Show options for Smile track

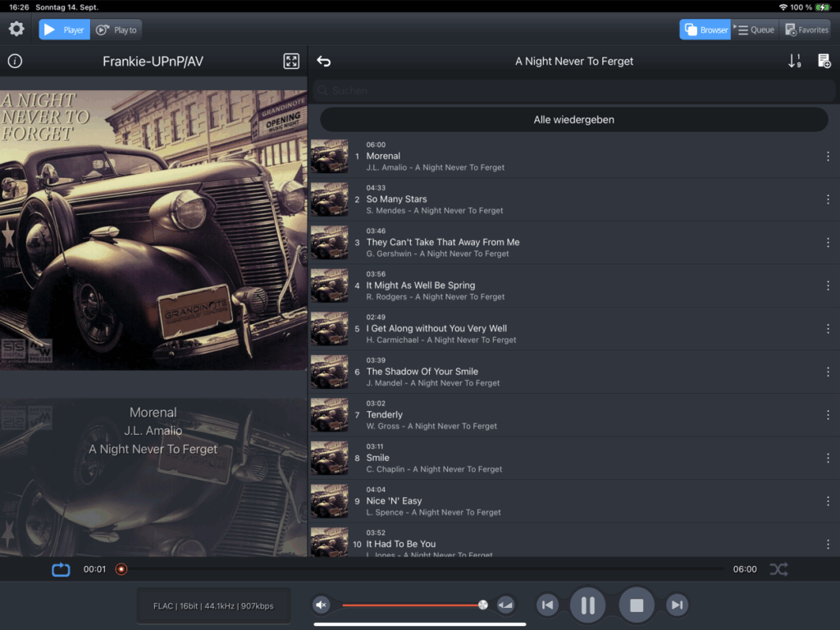(828, 458)
